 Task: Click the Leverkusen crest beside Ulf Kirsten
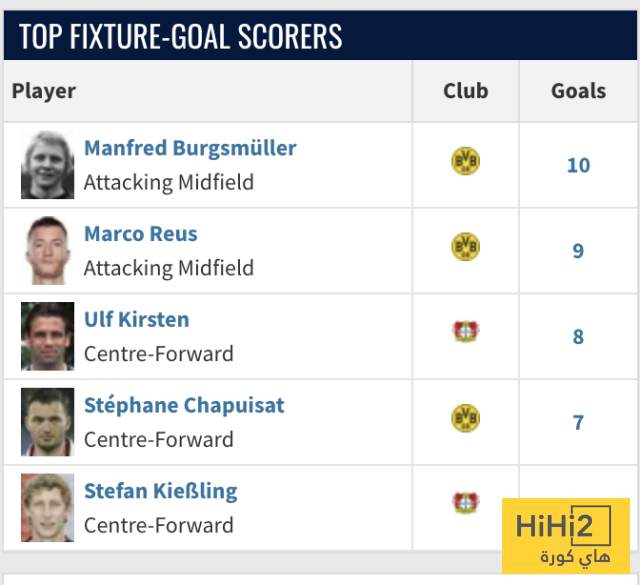pos(465,333)
